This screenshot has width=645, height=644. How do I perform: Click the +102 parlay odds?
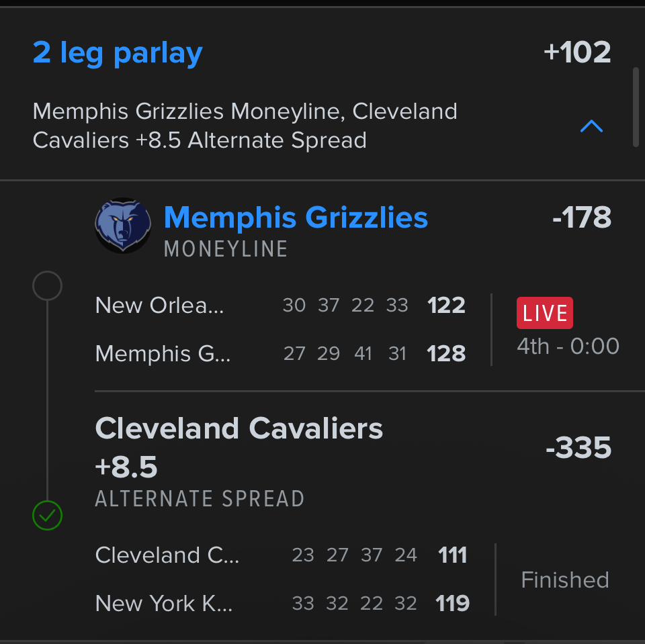tap(577, 52)
